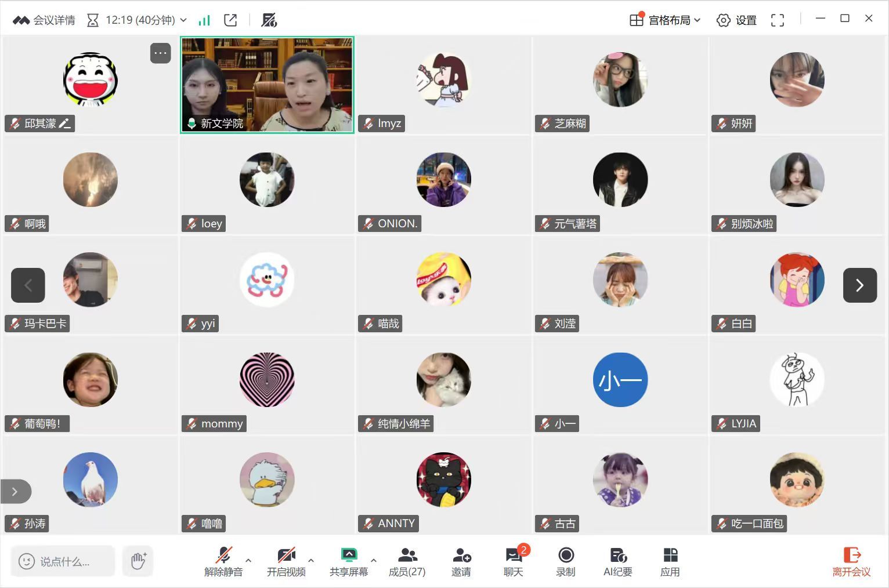Click 离开会议 leave meeting button
The width and height of the screenshot is (889, 588).
(851, 561)
